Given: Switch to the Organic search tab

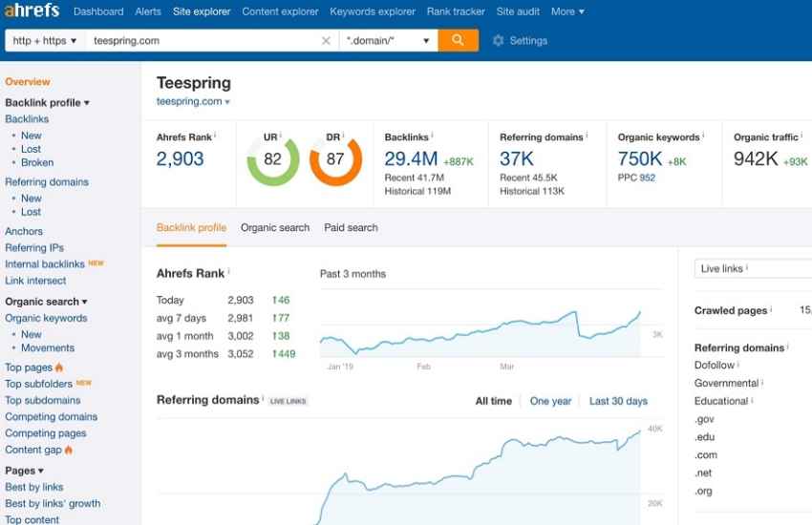Looking at the screenshot, I should [275, 227].
